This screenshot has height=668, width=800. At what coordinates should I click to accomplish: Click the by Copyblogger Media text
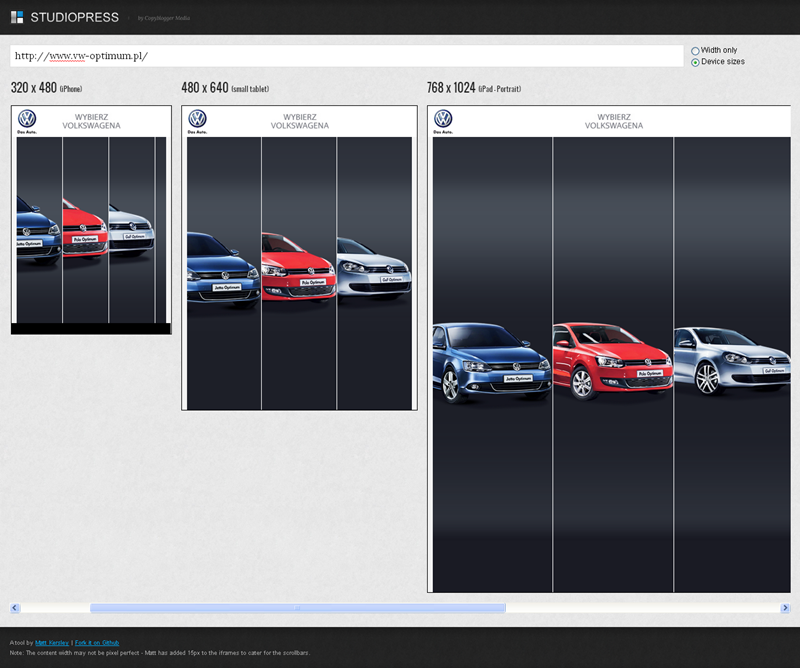click(x=164, y=18)
